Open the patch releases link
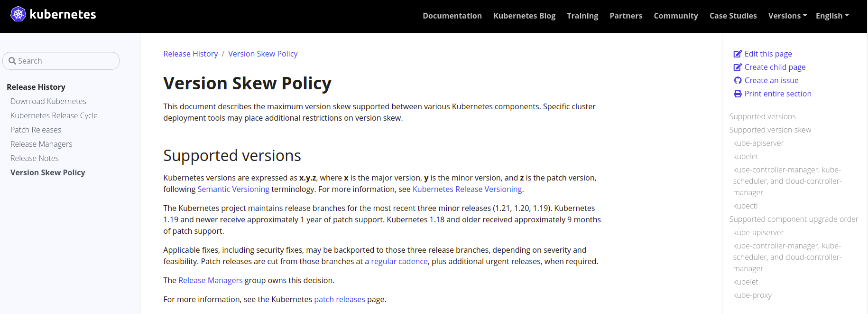 click(340, 299)
